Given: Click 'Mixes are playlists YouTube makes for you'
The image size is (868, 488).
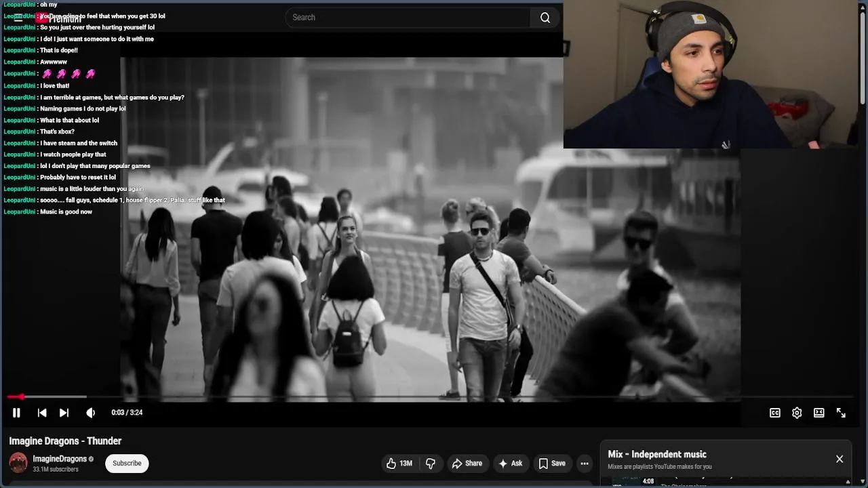Looking at the screenshot, I should point(660,467).
